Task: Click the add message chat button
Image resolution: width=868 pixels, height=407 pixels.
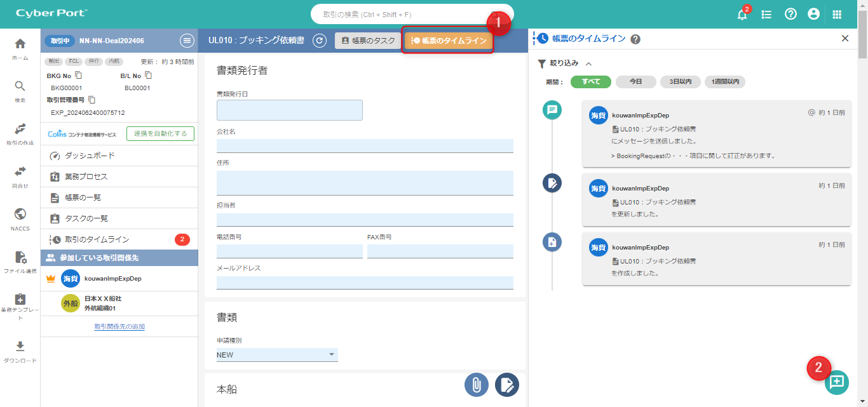Action: pyautogui.click(x=836, y=382)
